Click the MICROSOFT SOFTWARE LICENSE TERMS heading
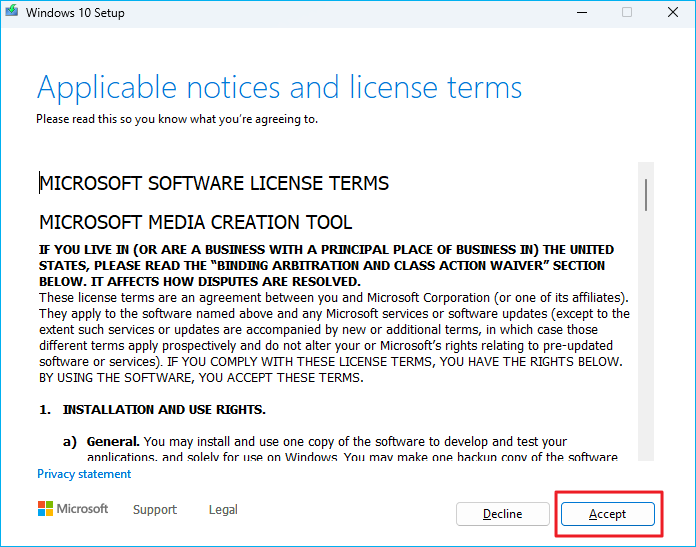The width and height of the screenshot is (696, 547). [214, 183]
